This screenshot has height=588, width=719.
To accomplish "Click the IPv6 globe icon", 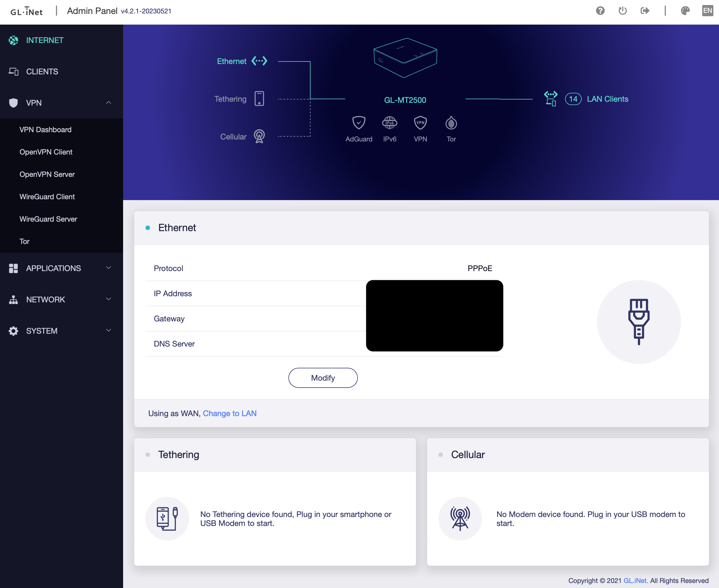I will 389,123.
